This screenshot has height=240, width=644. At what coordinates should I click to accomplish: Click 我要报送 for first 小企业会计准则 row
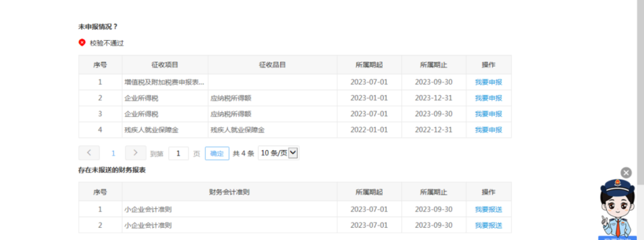coord(489,209)
